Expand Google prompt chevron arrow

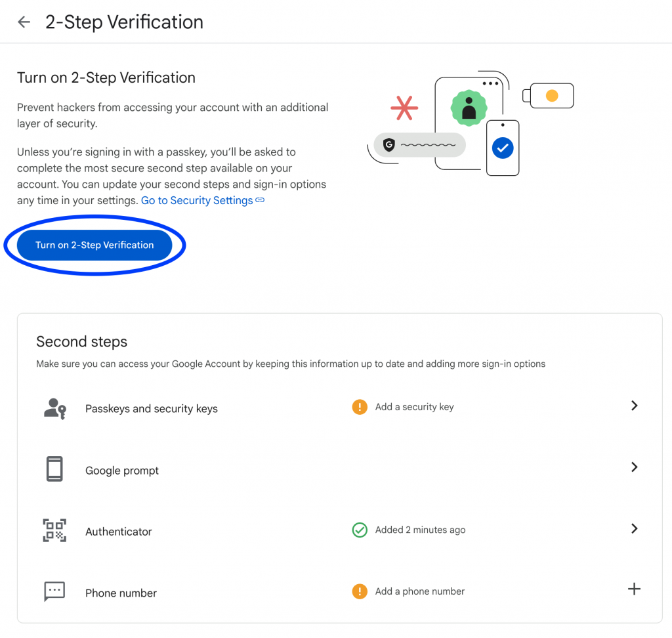(635, 467)
